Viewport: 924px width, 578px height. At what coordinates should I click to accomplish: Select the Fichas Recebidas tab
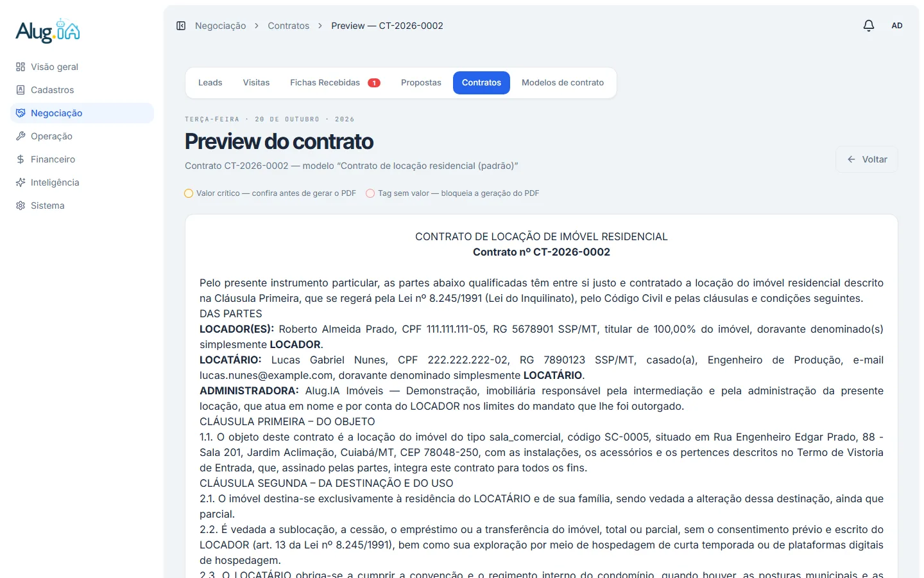(x=335, y=83)
